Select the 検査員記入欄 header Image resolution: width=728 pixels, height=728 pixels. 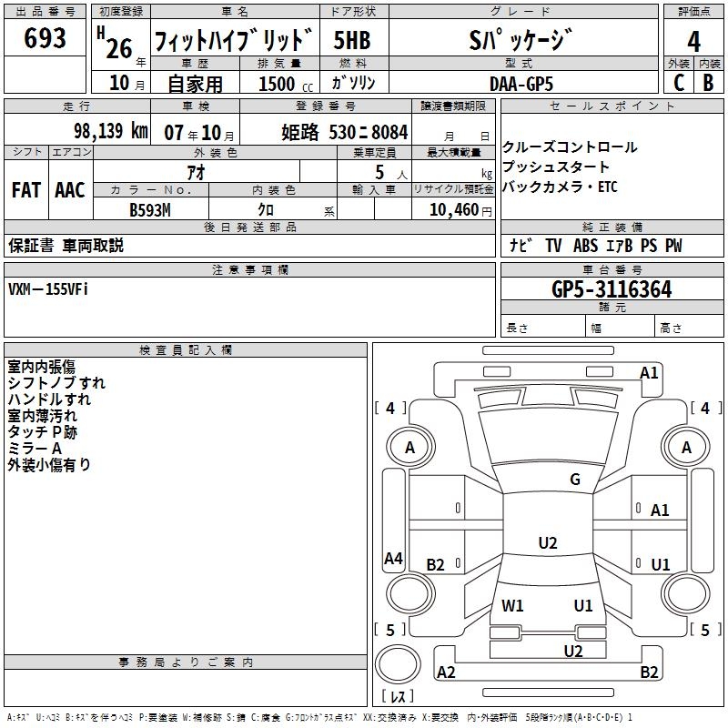pyautogui.click(x=186, y=350)
